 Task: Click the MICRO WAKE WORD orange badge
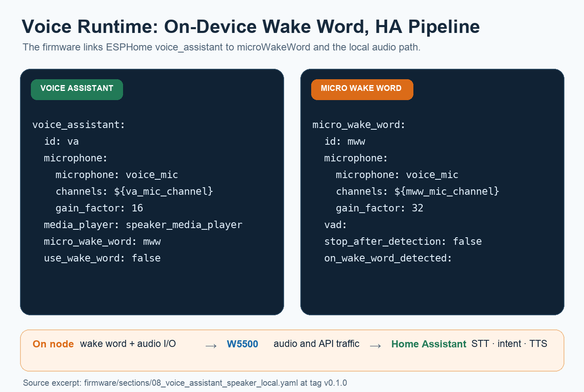pos(362,90)
